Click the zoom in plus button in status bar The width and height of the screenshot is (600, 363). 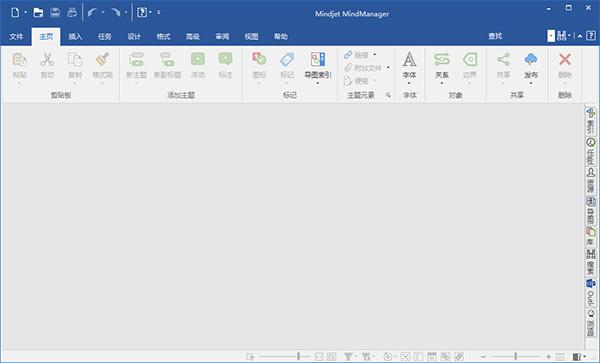point(548,356)
